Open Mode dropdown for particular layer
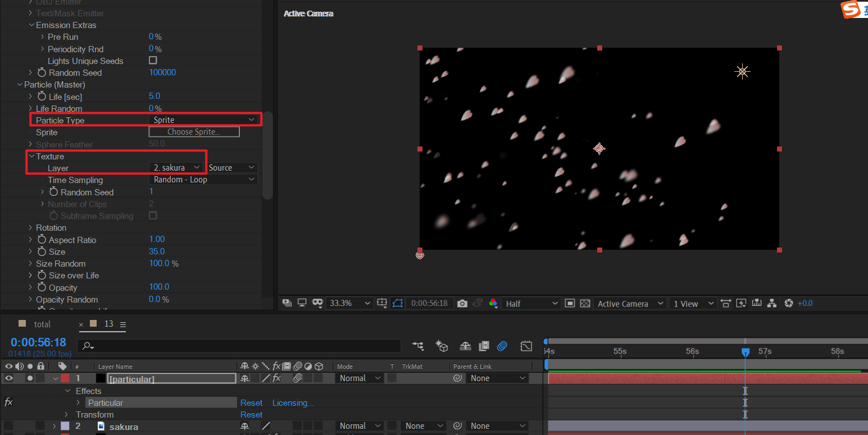 click(x=360, y=378)
